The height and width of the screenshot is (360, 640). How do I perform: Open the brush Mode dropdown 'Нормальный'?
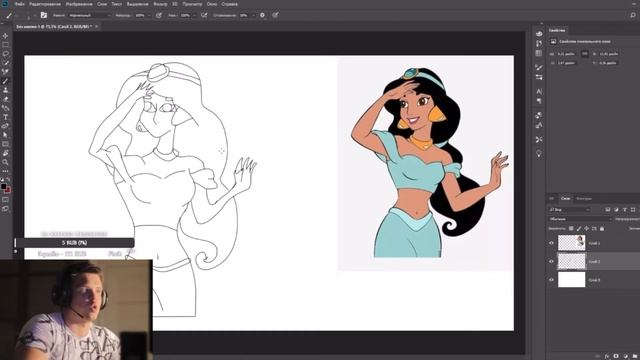(89, 15)
